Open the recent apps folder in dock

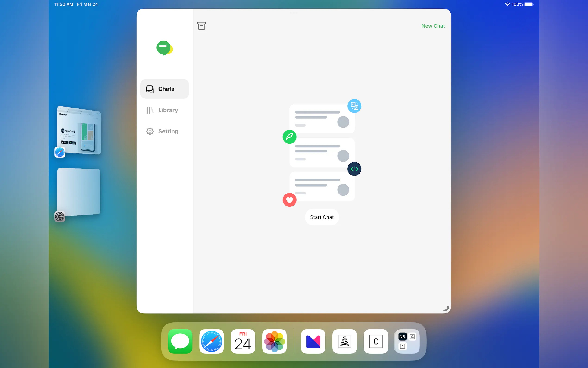click(x=407, y=341)
